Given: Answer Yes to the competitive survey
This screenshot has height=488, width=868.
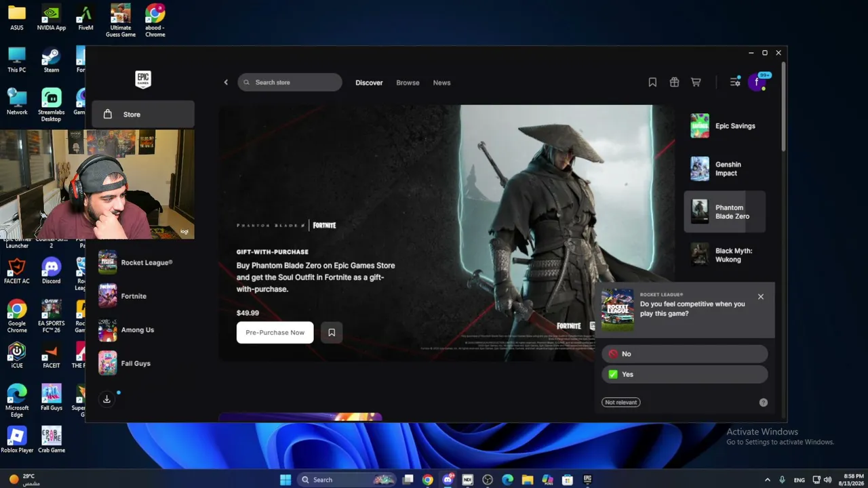Looking at the screenshot, I should tap(685, 374).
